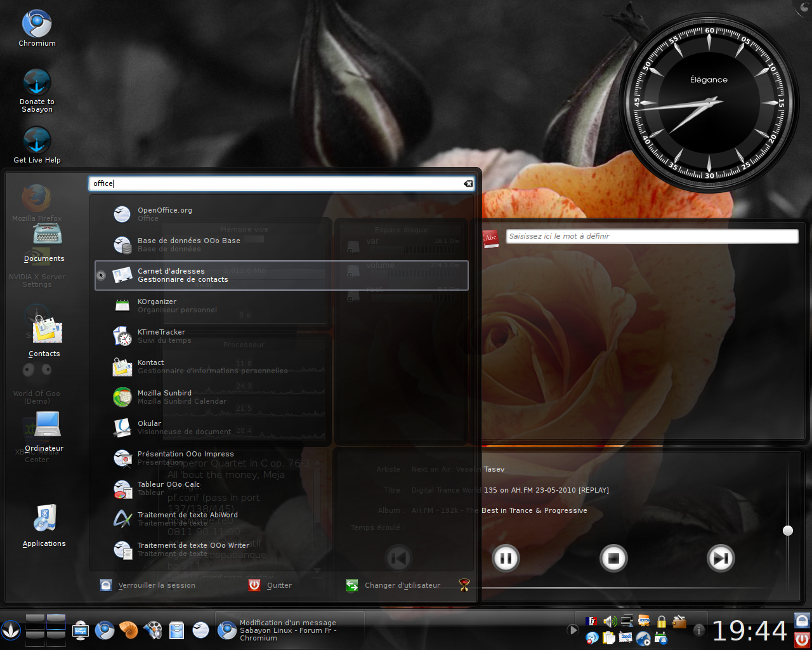Click the volume speaker icon in system tray
The image size is (812, 650).
click(610, 621)
